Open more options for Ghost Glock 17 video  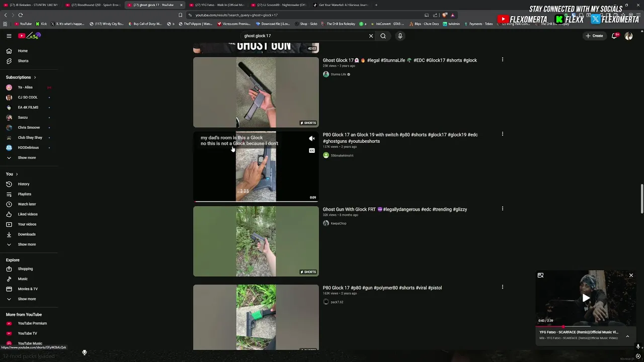coord(502,60)
